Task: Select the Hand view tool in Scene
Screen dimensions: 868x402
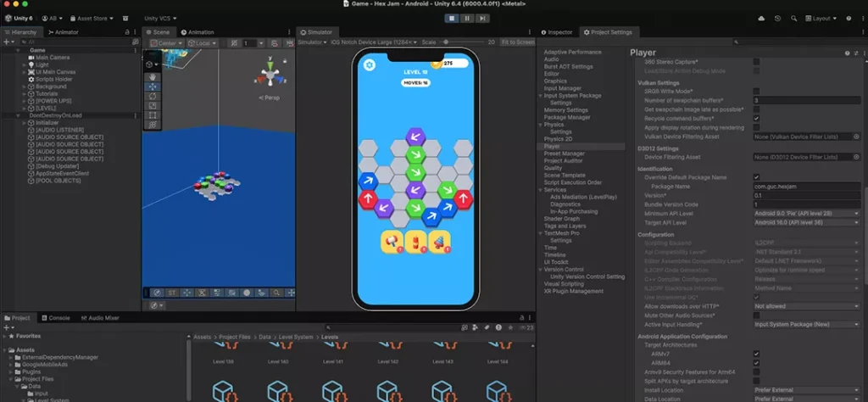Action: (153, 77)
